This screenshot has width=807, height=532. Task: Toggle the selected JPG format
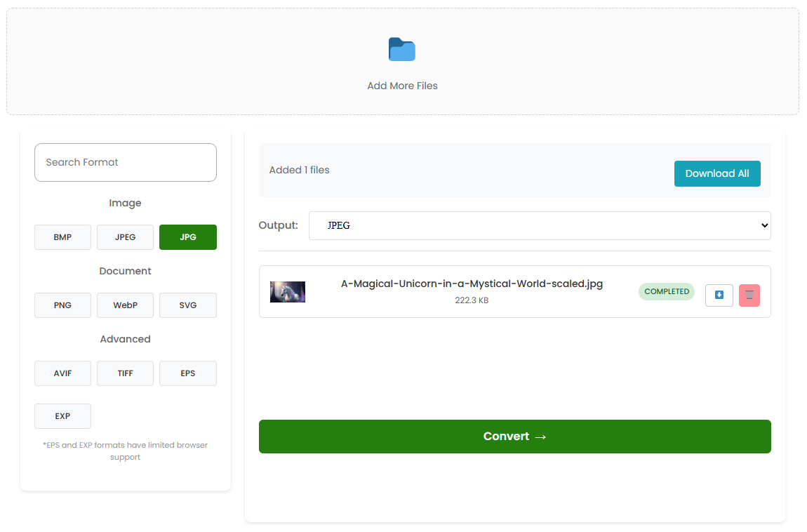pos(187,237)
